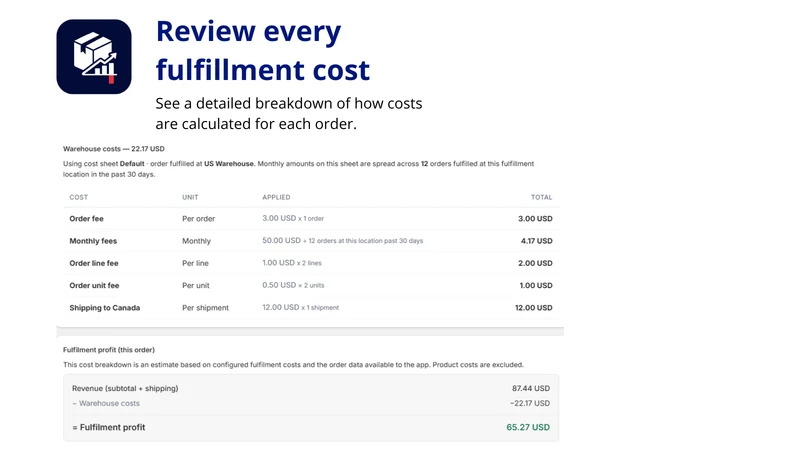Viewport: 800px width, 450px height.
Task: Click the '2.00 USD' total cell
Action: [535, 263]
